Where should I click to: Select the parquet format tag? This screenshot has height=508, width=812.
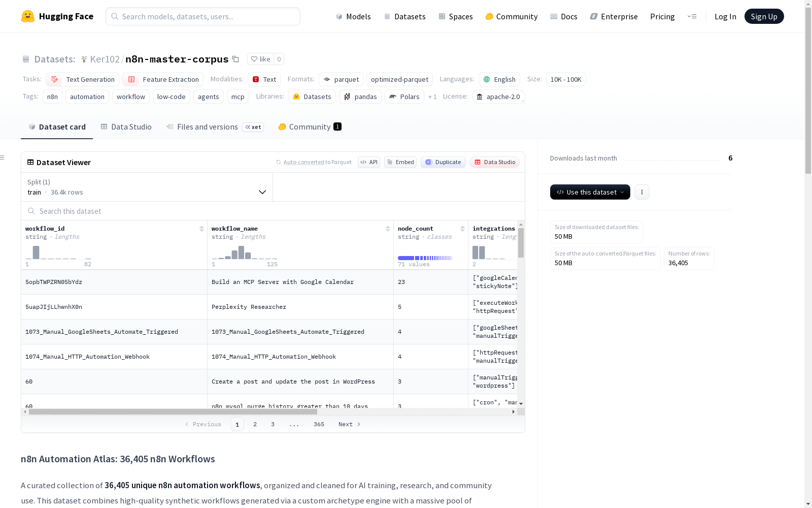tap(341, 79)
